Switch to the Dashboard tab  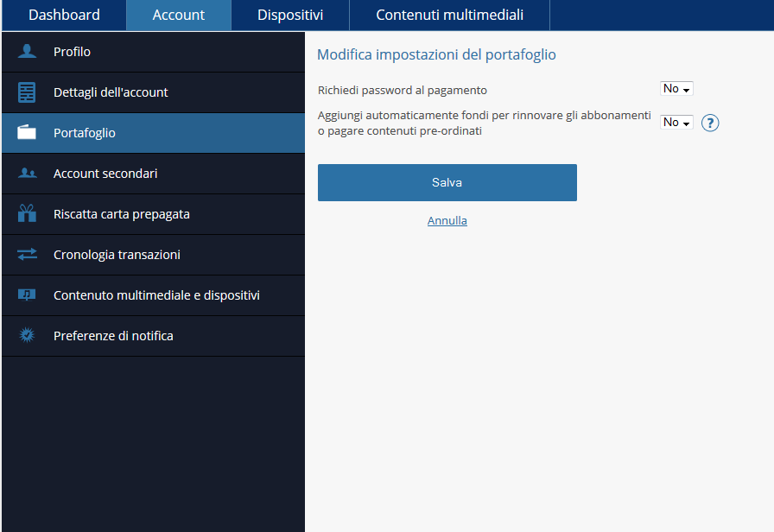click(x=64, y=16)
